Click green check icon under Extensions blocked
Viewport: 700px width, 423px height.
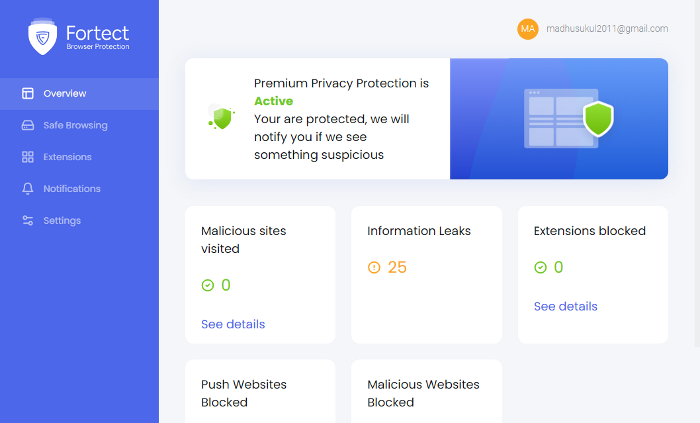tap(540, 267)
